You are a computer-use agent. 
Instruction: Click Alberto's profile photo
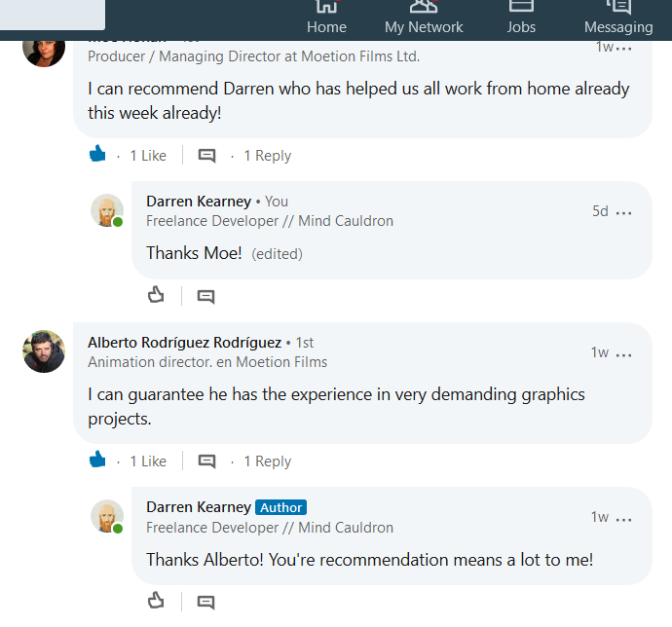point(44,351)
